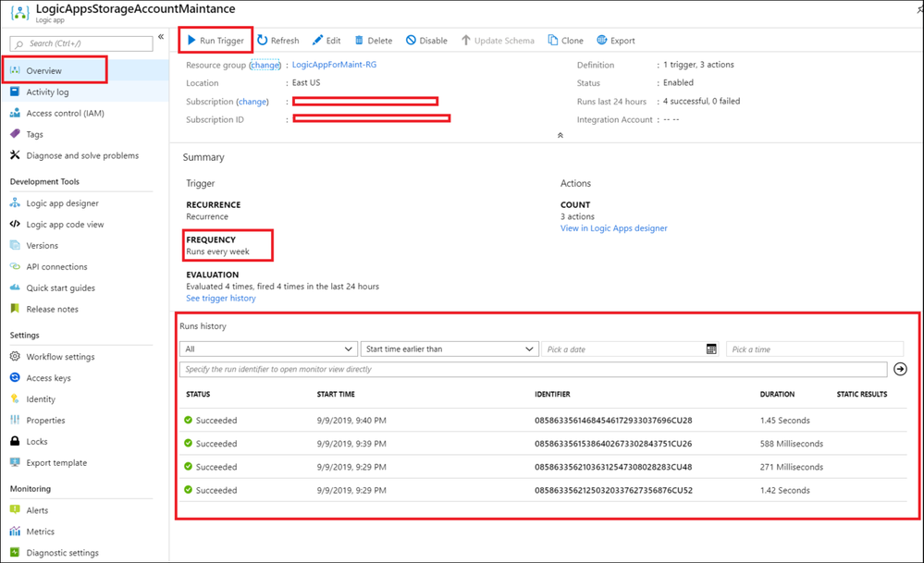
Task: Click the Edit pencil button
Action: [326, 41]
